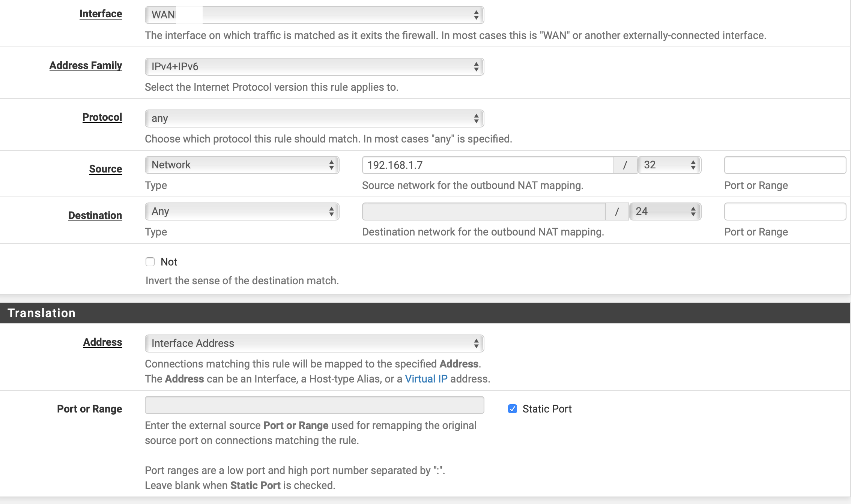
Task: Toggle the Not destination match checkbox
Action: [x=150, y=261]
